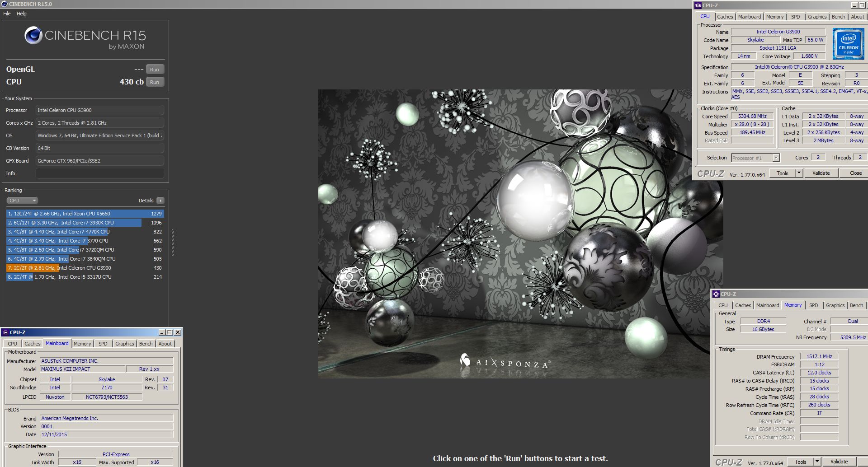Switch to Caches tab in bottom-right CPU-Z

(743, 305)
